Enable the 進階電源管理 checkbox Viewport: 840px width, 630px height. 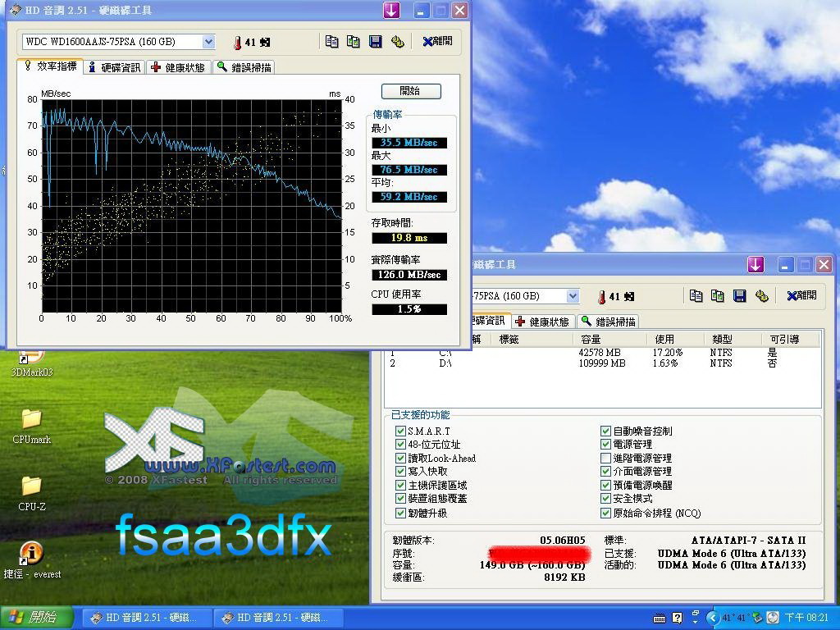pos(606,458)
